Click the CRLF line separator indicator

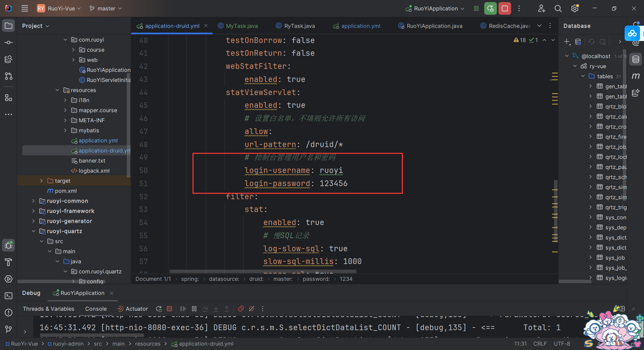point(540,344)
